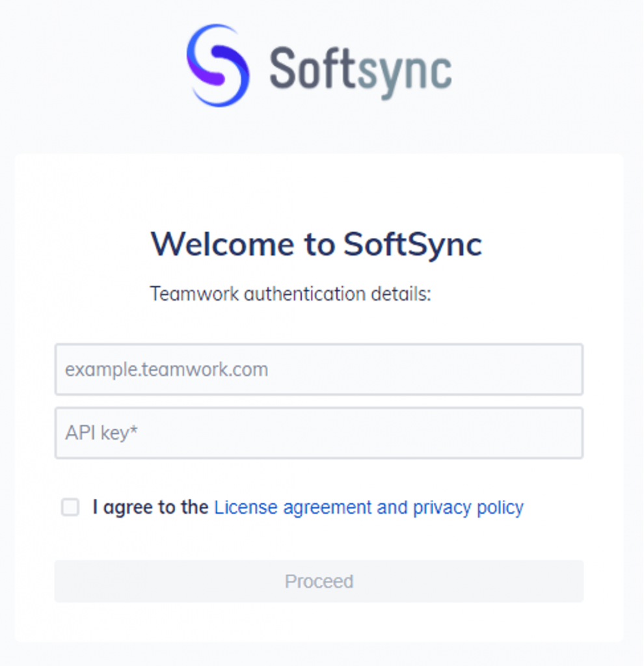This screenshot has height=666, width=644.
Task: Submit the form with the Proceed button
Action: (319, 581)
